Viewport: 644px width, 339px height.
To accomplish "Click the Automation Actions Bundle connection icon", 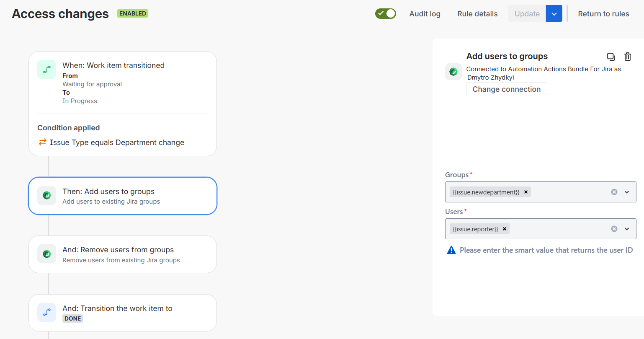I will click(453, 71).
